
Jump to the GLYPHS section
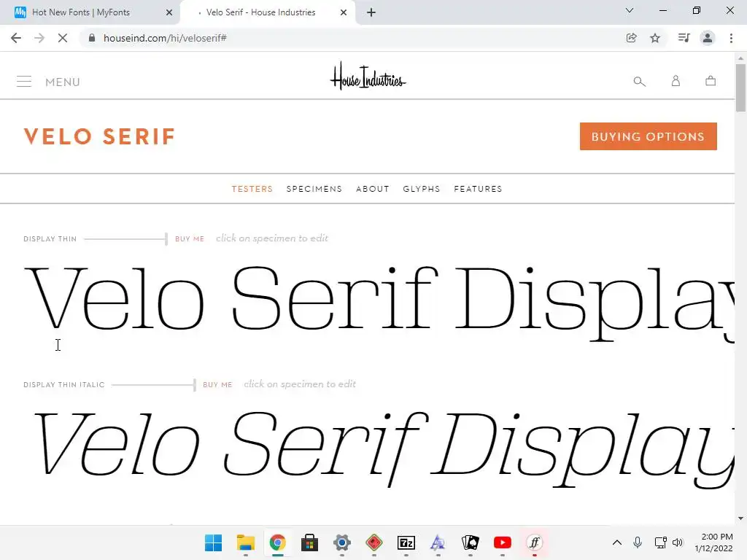(421, 189)
